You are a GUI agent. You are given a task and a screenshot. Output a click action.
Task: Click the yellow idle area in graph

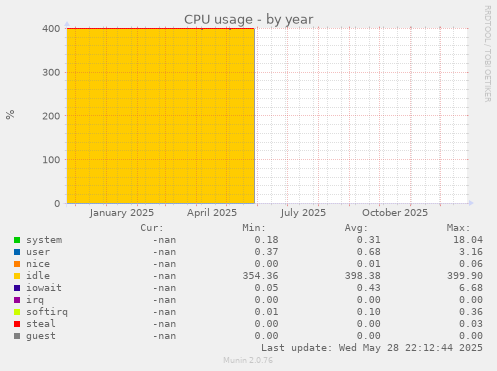click(x=161, y=116)
